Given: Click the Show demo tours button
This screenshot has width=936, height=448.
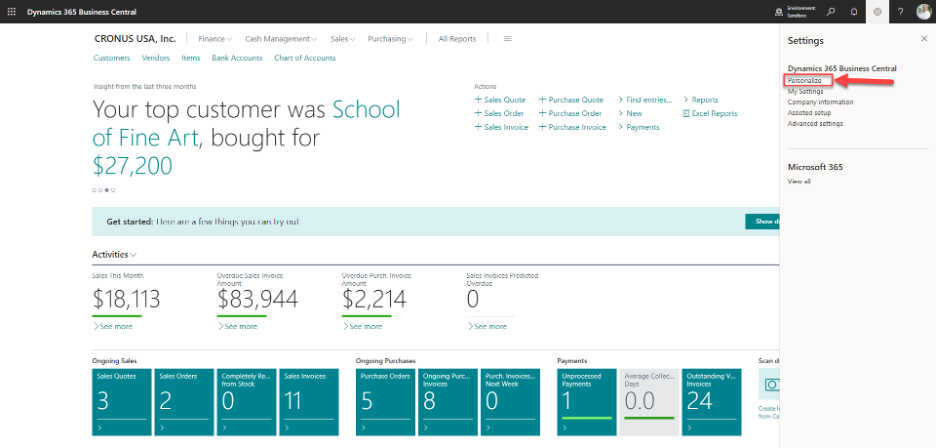Looking at the screenshot, I should pos(762,222).
